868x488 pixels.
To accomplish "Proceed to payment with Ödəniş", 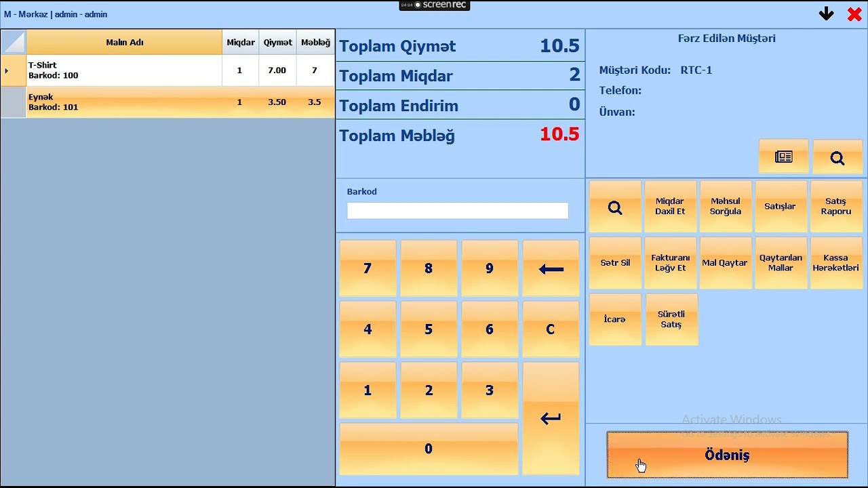I will tap(727, 455).
